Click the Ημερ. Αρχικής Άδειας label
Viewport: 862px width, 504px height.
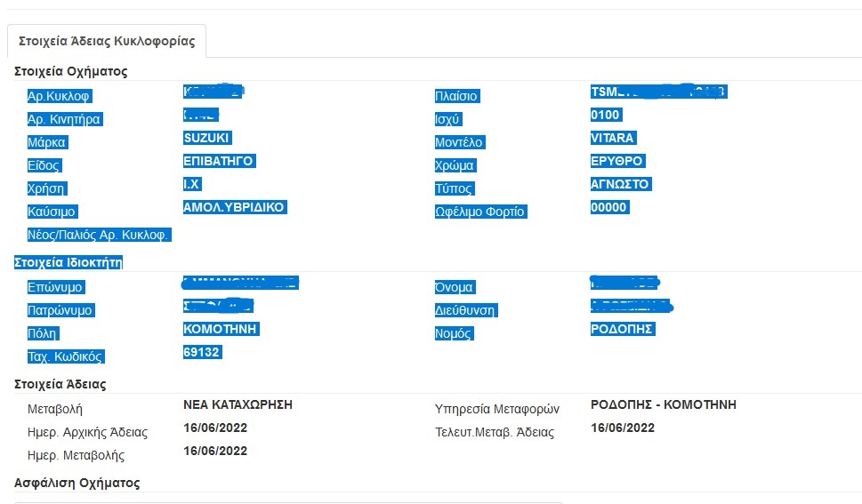point(87,433)
